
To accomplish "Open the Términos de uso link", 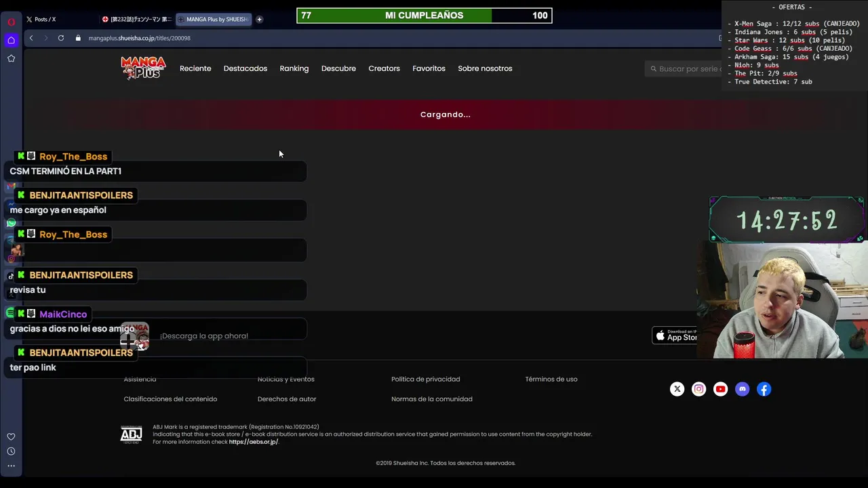I will tap(551, 379).
